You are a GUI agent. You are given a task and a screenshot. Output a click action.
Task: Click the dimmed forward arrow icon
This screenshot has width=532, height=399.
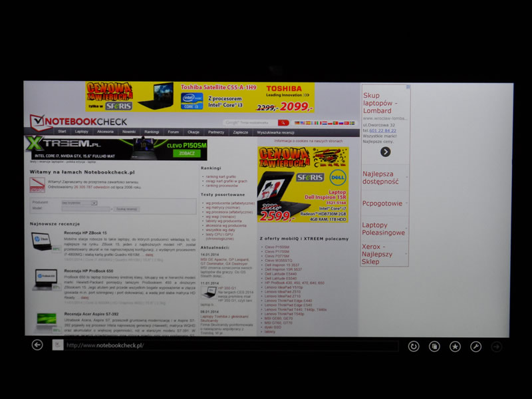click(x=496, y=346)
